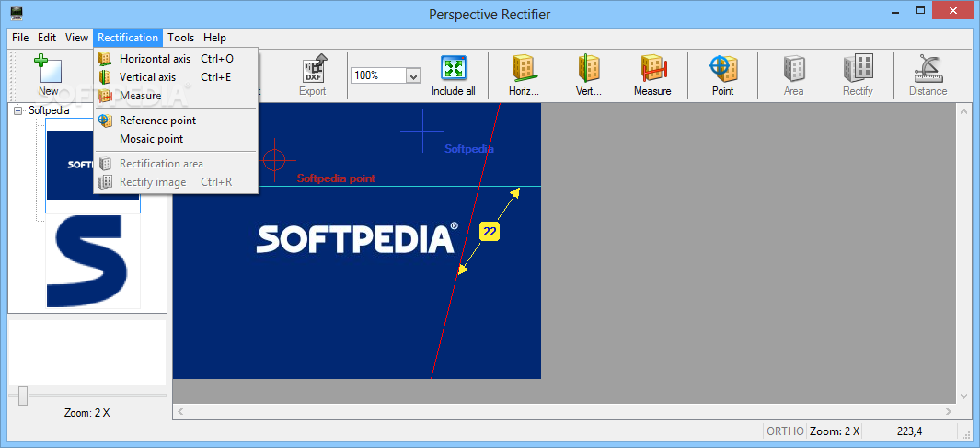Click the vertical scrollbar up arrow

[963, 111]
